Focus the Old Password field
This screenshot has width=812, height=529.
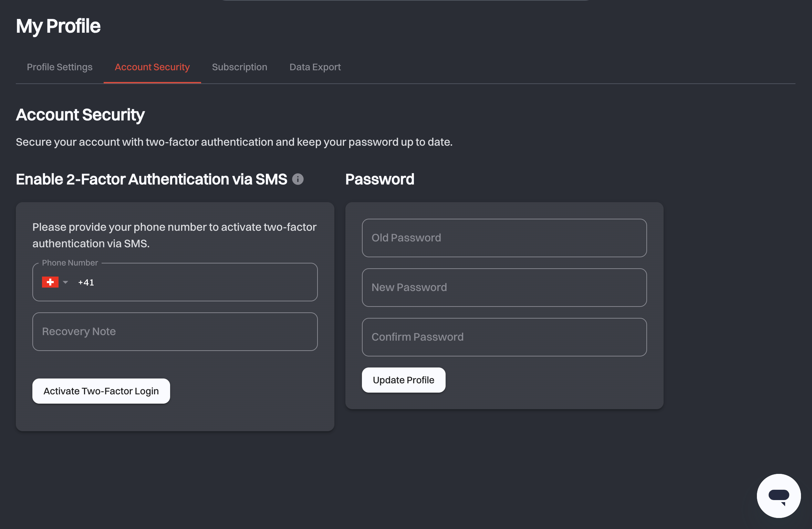[x=504, y=238]
